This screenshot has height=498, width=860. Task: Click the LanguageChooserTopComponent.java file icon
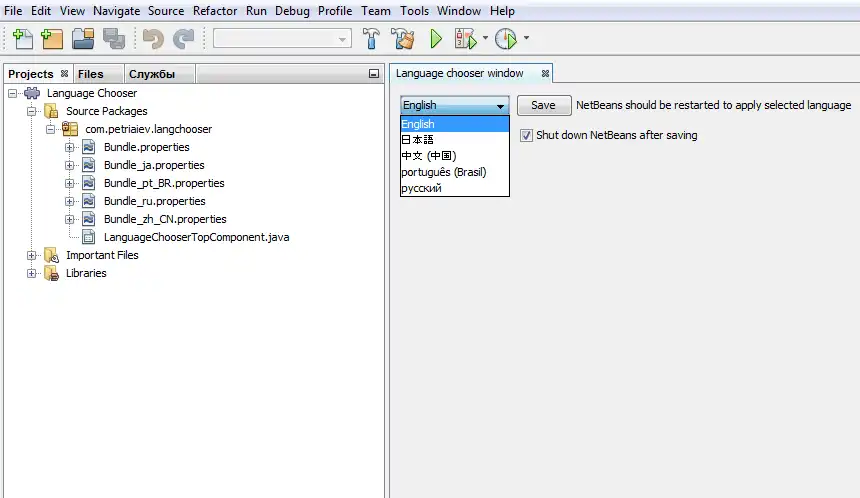88,237
